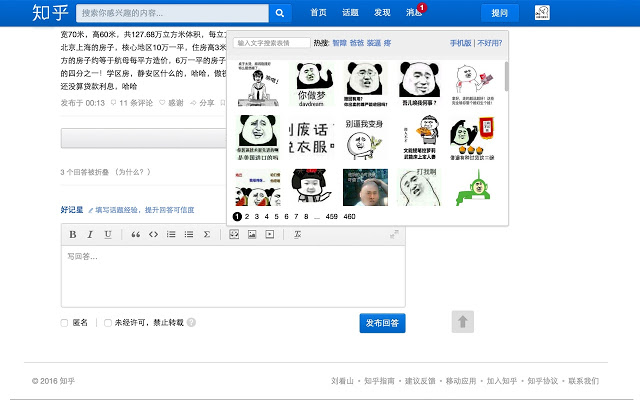Go to sticker page 2
Viewport: 640px width, 400px height.
pos(247,216)
